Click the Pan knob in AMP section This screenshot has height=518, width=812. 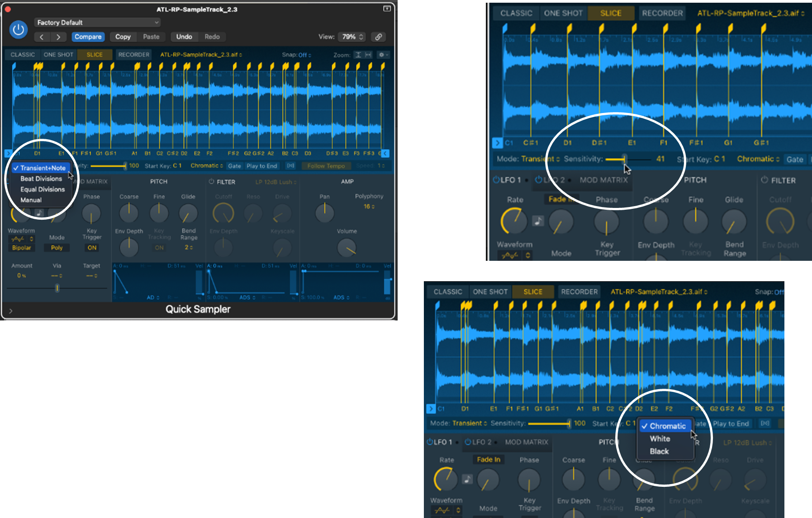point(325,213)
